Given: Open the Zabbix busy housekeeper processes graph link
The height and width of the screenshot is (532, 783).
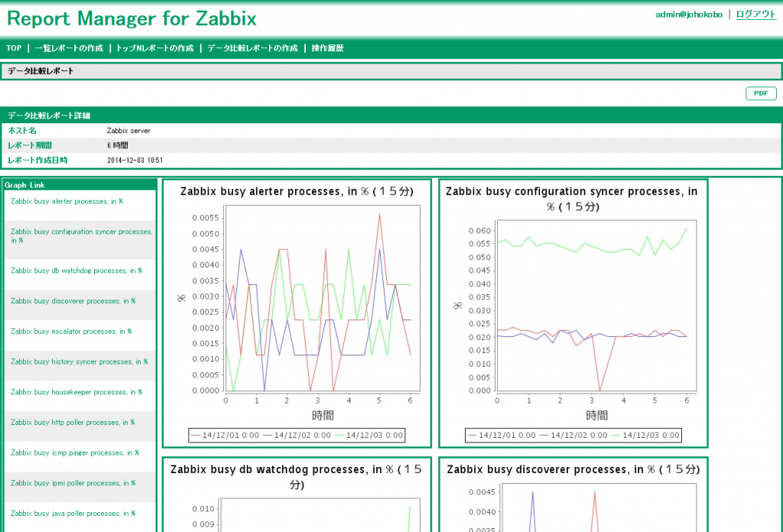Looking at the screenshot, I should (75, 392).
